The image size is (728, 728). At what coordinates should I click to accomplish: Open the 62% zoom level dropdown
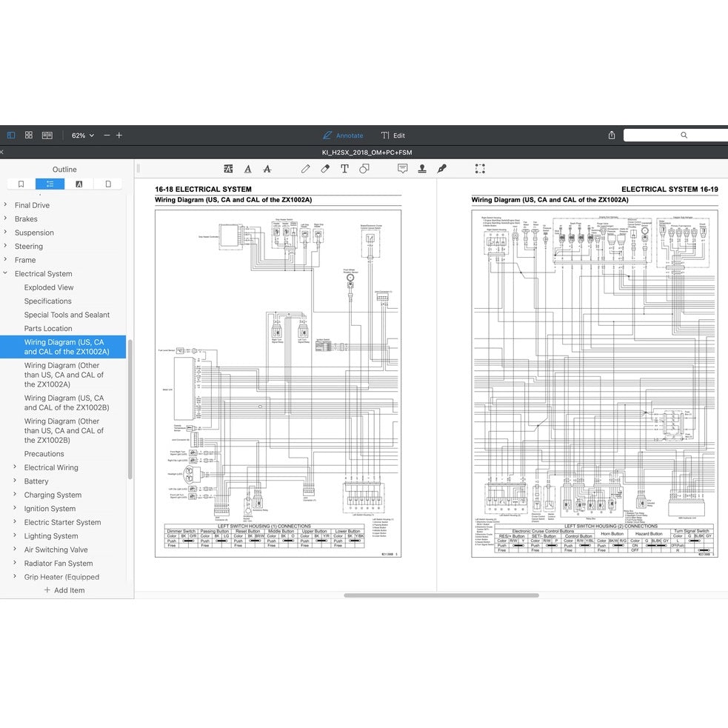82,136
